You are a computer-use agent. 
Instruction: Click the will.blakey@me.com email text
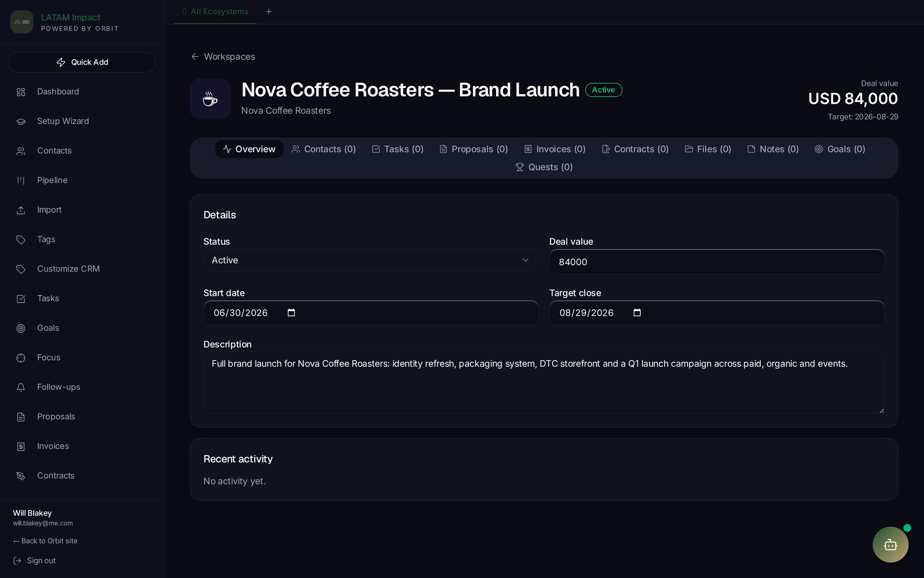click(43, 523)
